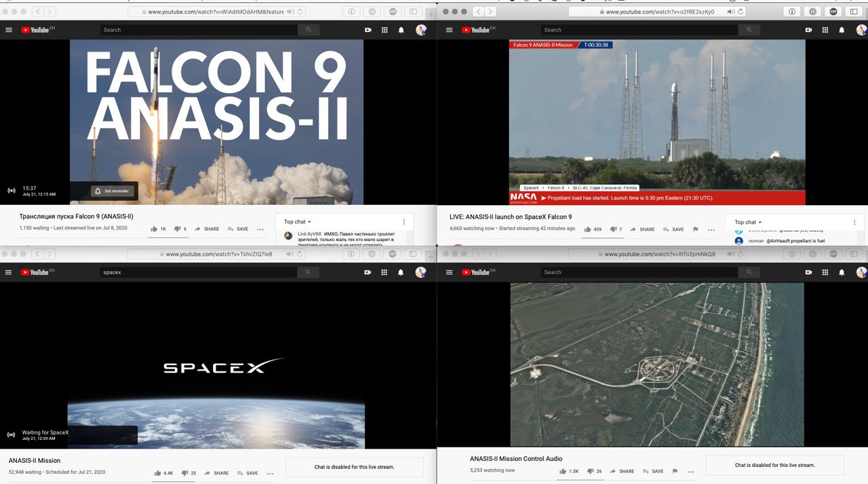Toggle Safari sidebar in Трансляция пуска window
Viewport: 868px width, 484px height.
[x=412, y=12]
